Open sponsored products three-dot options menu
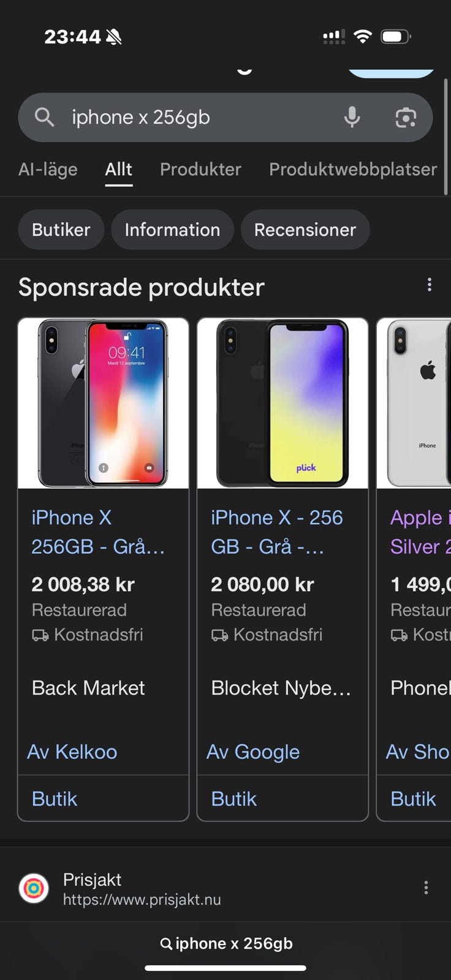 429,285
